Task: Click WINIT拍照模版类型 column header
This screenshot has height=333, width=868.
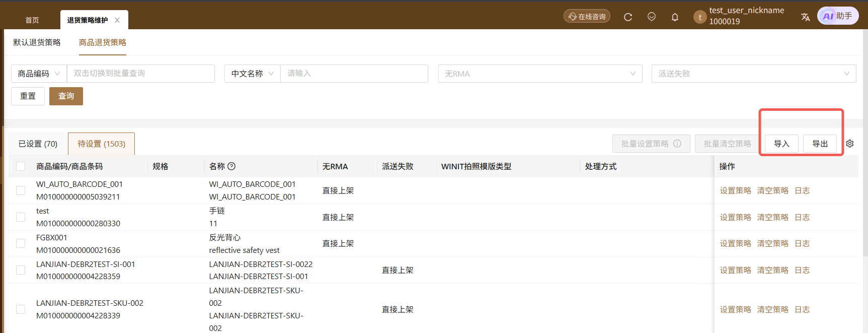Action: (x=476, y=166)
